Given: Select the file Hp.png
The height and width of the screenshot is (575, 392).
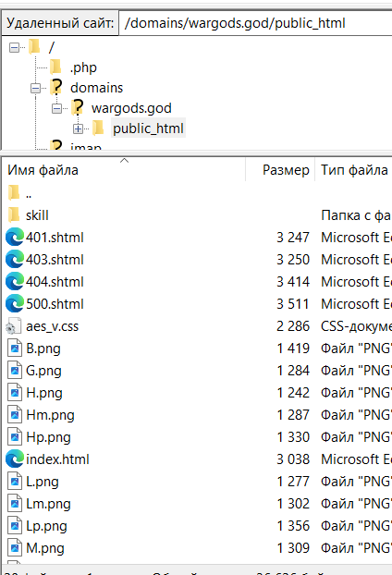Looking at the screenshot, I should pyautogui.click(x=48, y=437).
